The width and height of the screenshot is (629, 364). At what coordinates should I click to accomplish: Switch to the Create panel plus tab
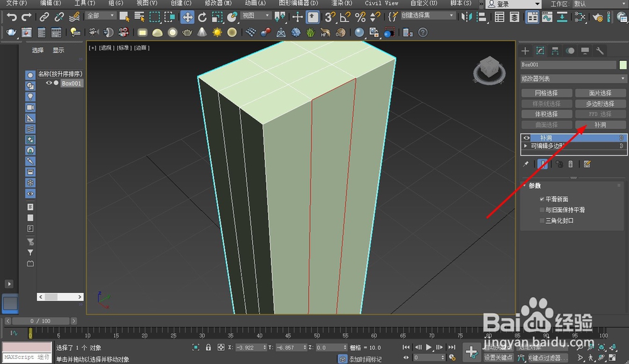click(x=525, y=51)
